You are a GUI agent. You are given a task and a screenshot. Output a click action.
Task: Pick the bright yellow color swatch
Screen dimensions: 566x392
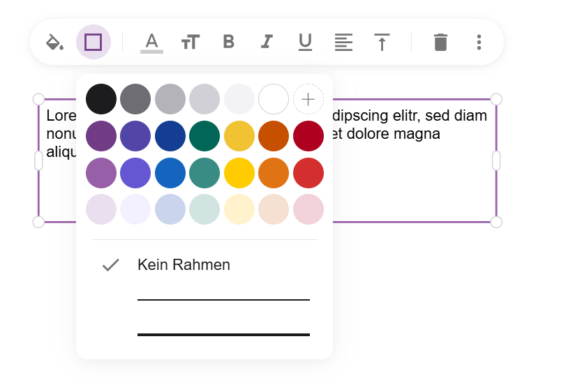pyautogui.click(x=239, y=173)
